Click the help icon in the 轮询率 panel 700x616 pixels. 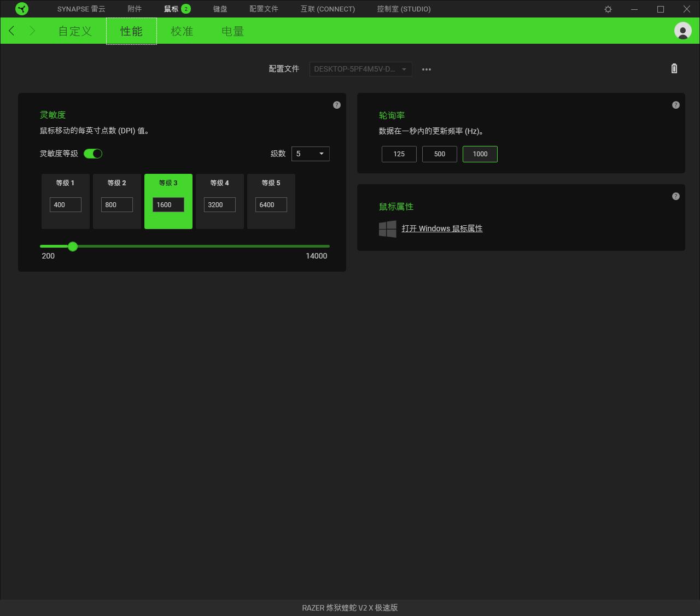click(x=676, y=105)
